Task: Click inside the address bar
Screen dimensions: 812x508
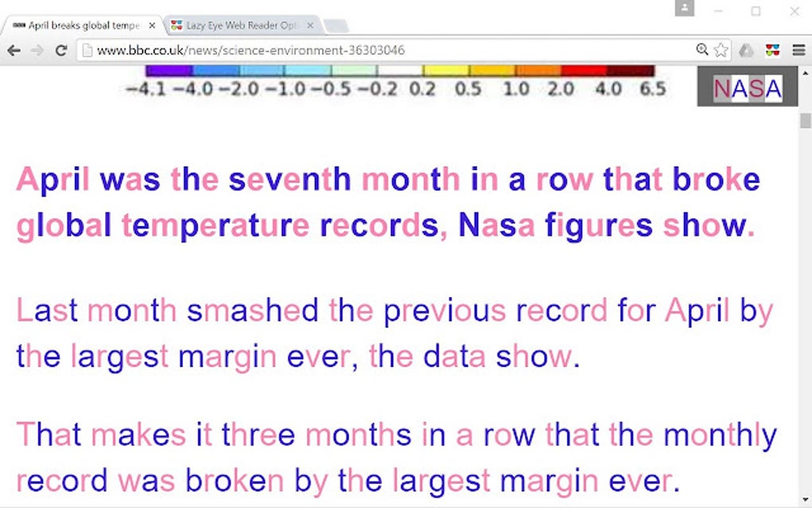Action: coord(318,49)
